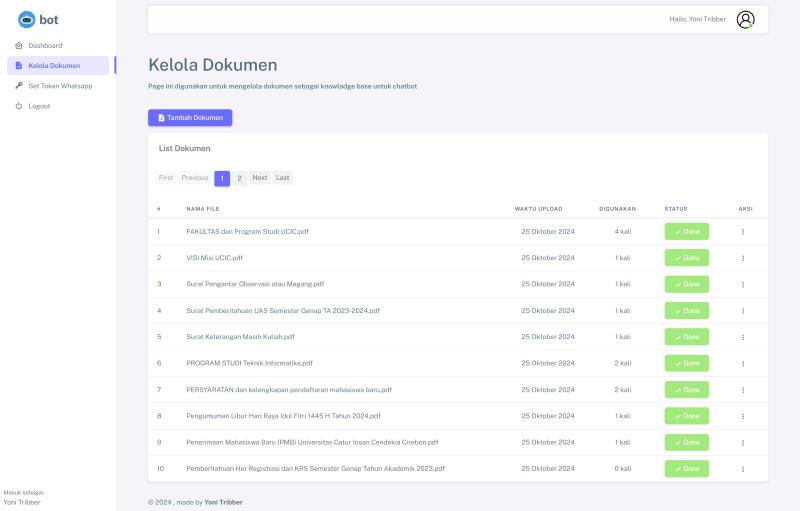Expand actions for Surat Keterangan Masih Kuliah.pdf
This screenshot has height=511, width=800.
click(743, 337)
